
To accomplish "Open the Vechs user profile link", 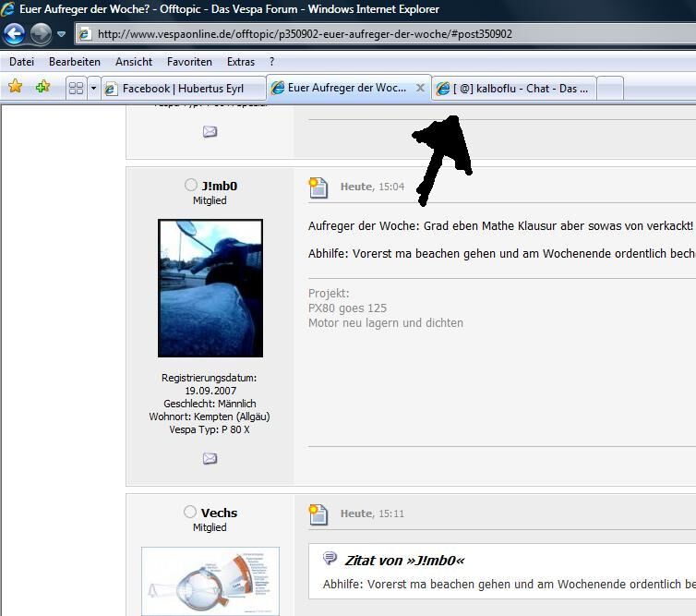I will click(x=219, y=513).
